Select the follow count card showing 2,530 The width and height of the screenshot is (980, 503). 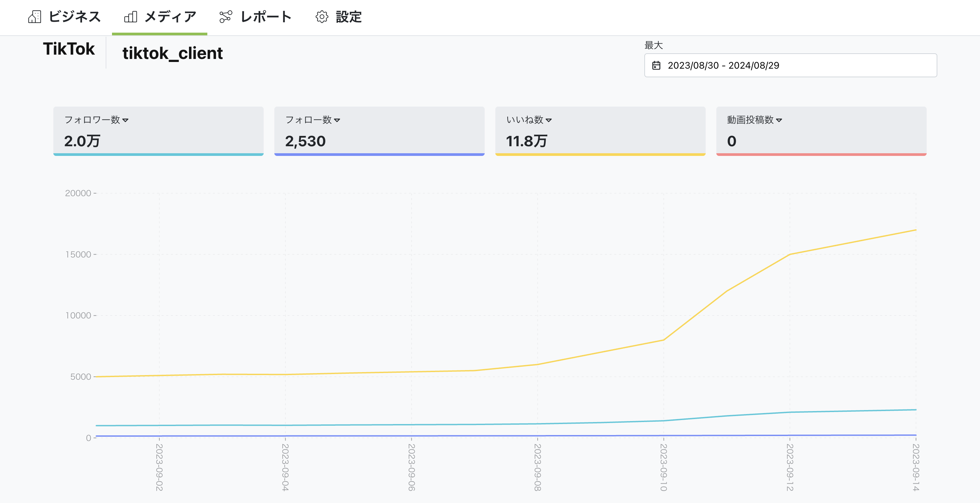click(379, 131)
